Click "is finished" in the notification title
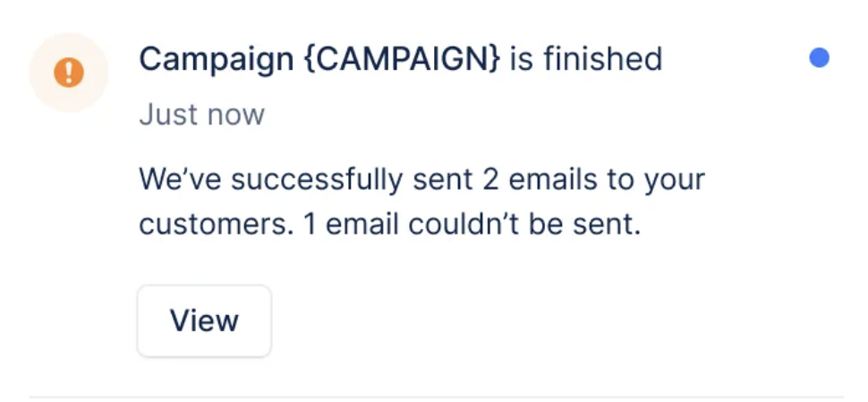Screen dimensions: 868x402 pyautogui.click(x=586, y=60)
